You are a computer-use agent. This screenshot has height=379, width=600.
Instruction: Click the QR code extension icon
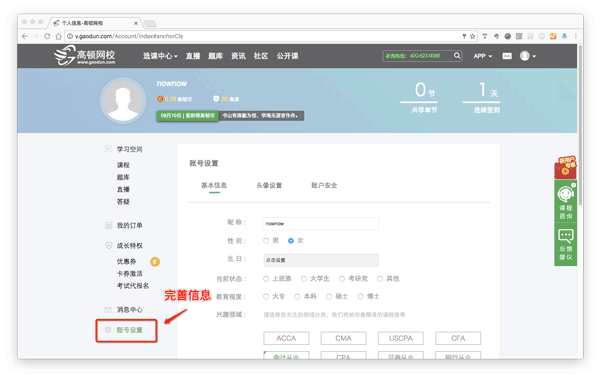[x=519, y=36]
